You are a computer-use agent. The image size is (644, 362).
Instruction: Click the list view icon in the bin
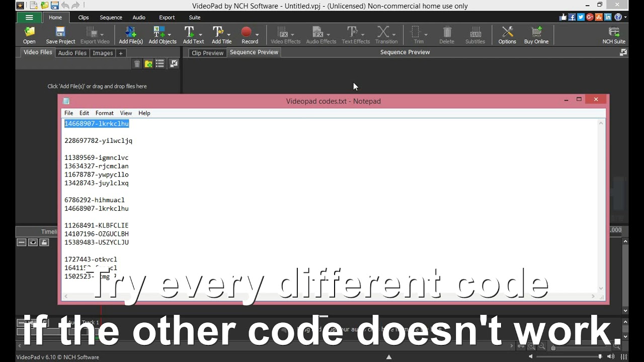160,64
